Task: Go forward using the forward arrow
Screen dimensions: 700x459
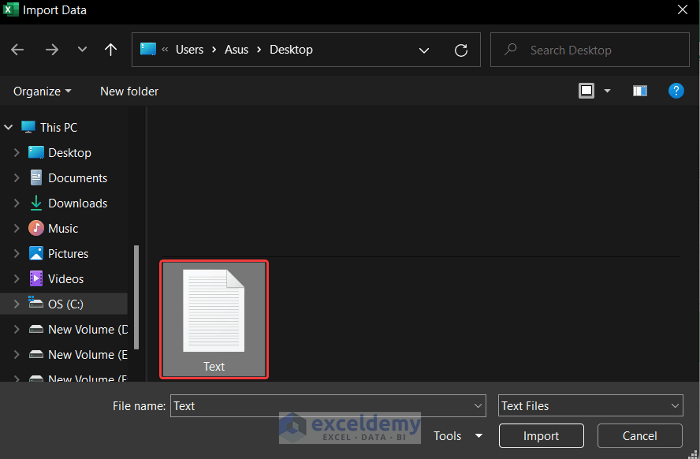Action: pos(52,50)
